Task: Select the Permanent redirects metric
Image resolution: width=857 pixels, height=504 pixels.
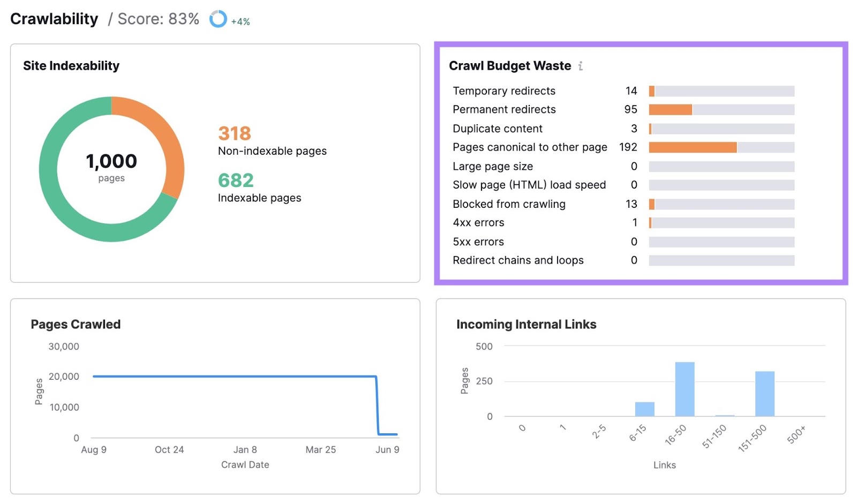Action: (503, 109)
